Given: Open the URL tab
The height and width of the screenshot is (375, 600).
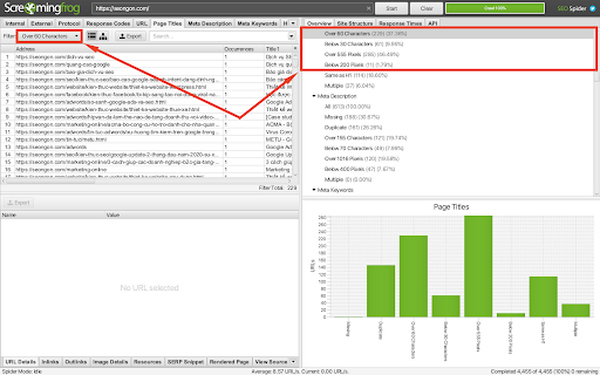Looking at the screenshot, I should click(x=142, y=23).
